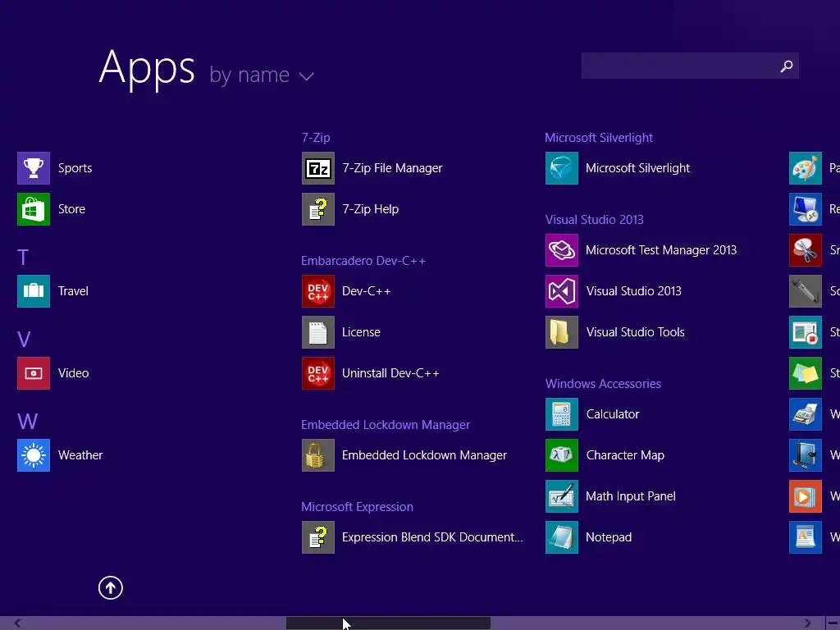Click the 'Visual Studio 2013' group heading

pyautogui.click(x=594, y=220)
